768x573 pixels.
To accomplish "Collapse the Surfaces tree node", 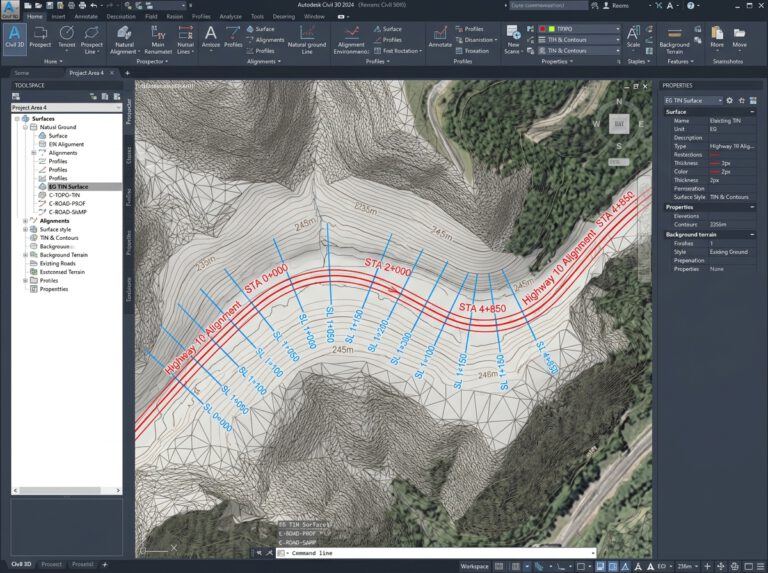I will 17,119.
